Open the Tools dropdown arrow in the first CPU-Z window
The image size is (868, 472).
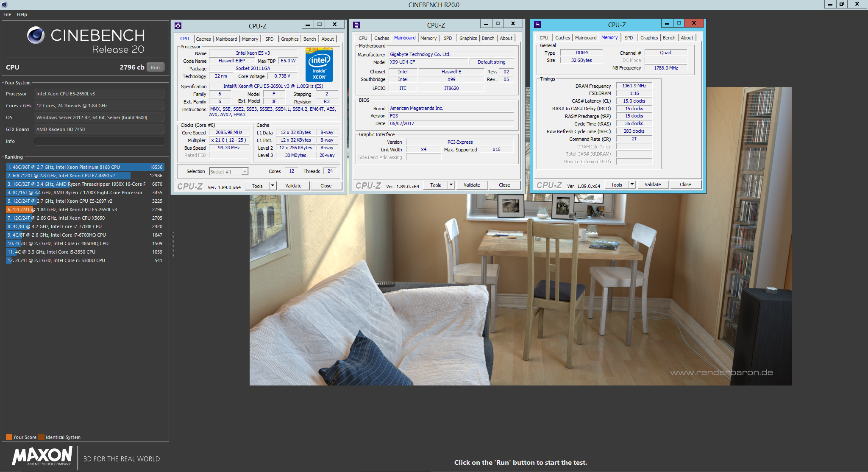[x=273, y=186]
